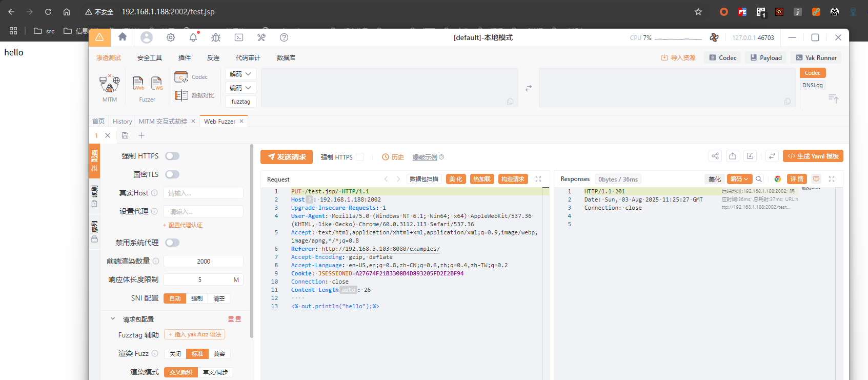Check the 强制 HTTPS checkbox beside send button

[360, 157]
